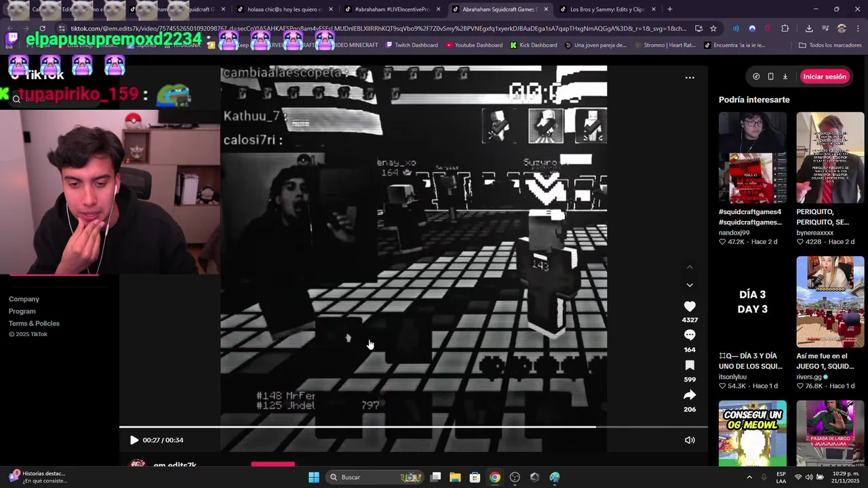Click the address bar with tiktok.com URL
868x488 pixels.
(x=373, y=28)
